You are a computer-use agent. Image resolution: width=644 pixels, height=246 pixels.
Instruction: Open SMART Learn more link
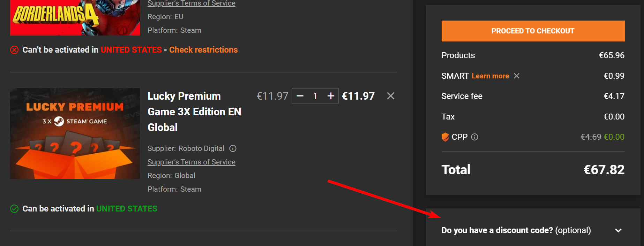(490, 76)
